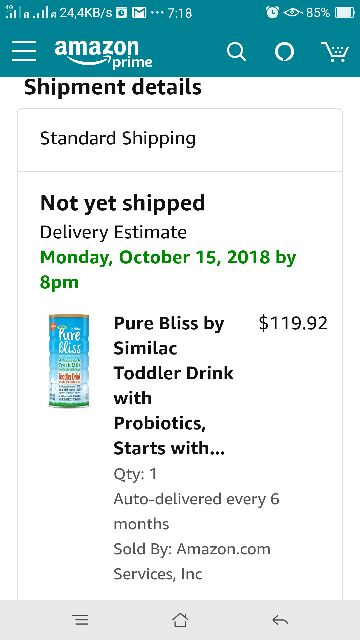Tap the Monday, October 15 delivery estimate

tap(168, 269)
